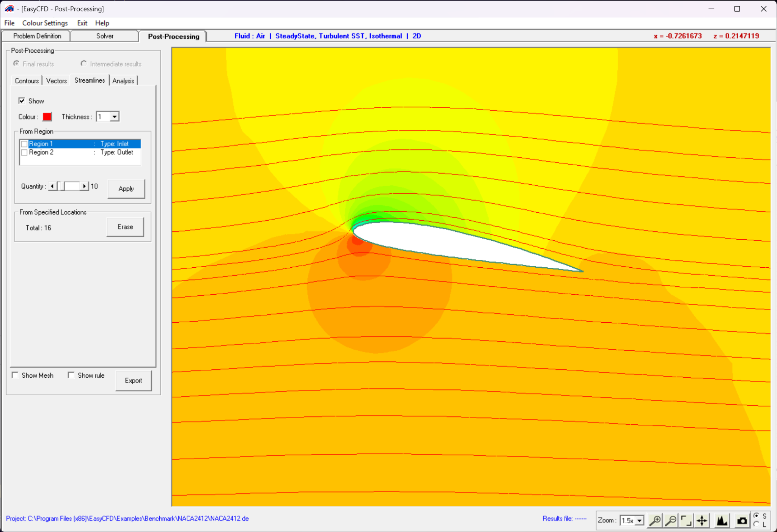Select the Streamlines sub-tab
Viewport: 777px width, 532px height.
pos(90,80)
